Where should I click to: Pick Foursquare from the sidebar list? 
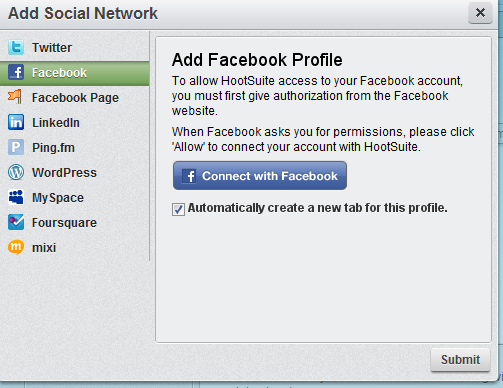click(x=75, y=222)
